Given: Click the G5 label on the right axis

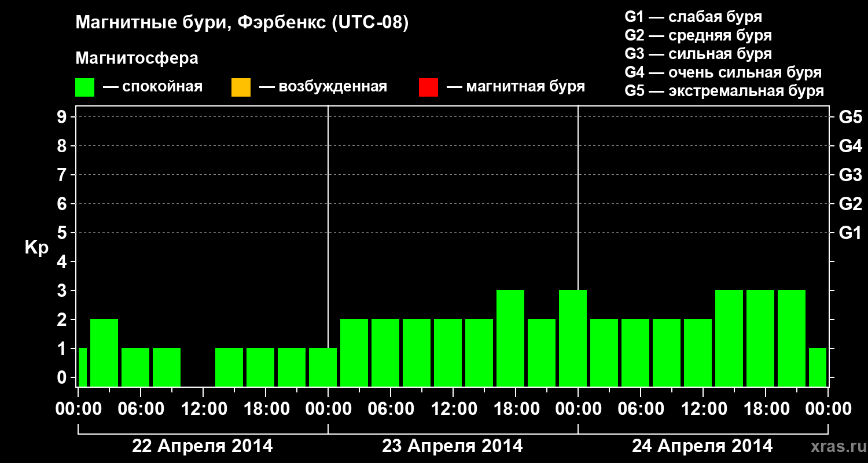Looking at the screenshot, I should 850,117.
